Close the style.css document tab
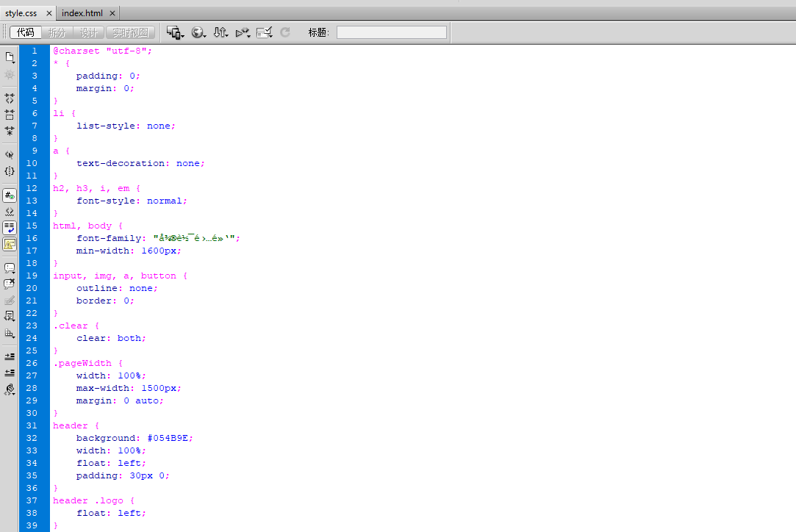Viewport: 796px width, 532px height. pos(49,14)
